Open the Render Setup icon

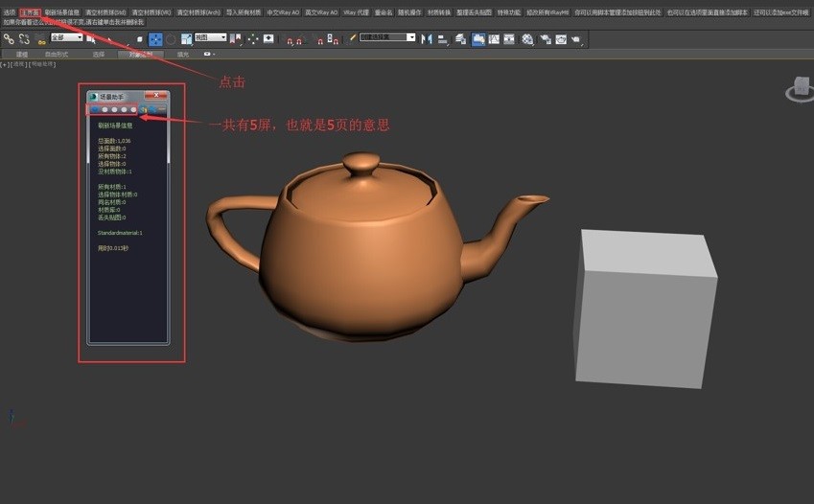[x=546, y=39]
